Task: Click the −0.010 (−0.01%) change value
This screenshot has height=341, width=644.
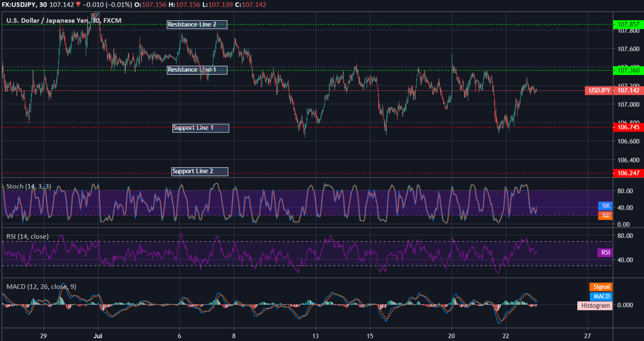Action: pos(108,5)
